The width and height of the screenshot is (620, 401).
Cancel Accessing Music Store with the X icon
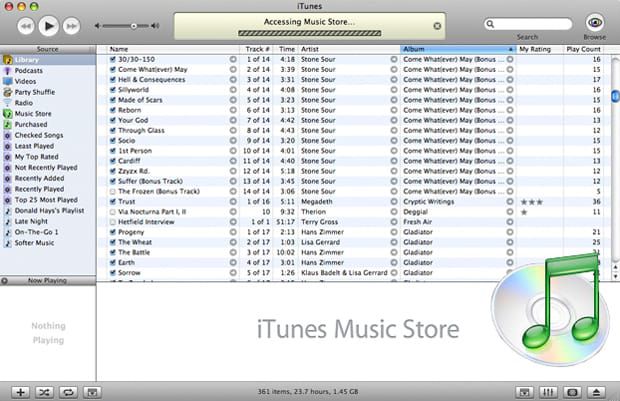point(437,26)
